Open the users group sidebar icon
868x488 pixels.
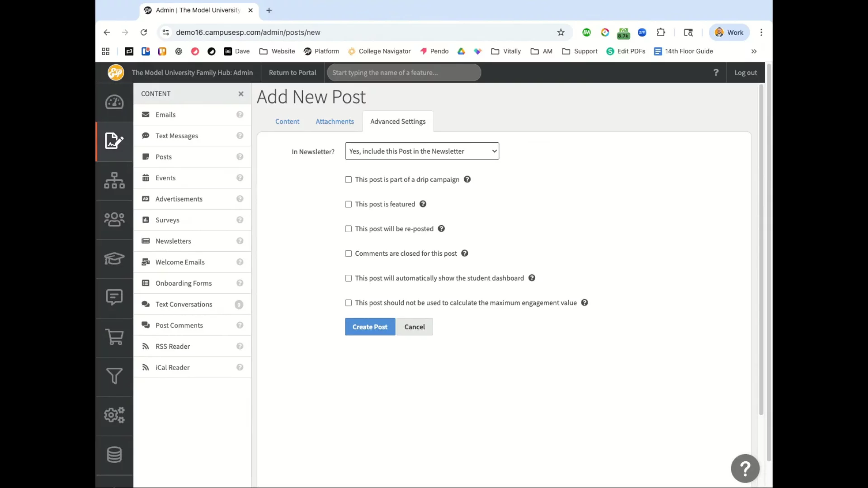click(114, 220)
